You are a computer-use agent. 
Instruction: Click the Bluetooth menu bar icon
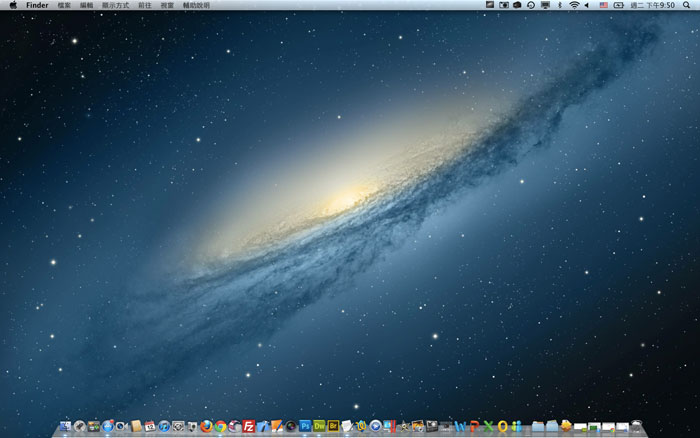(x=559, y=5)
